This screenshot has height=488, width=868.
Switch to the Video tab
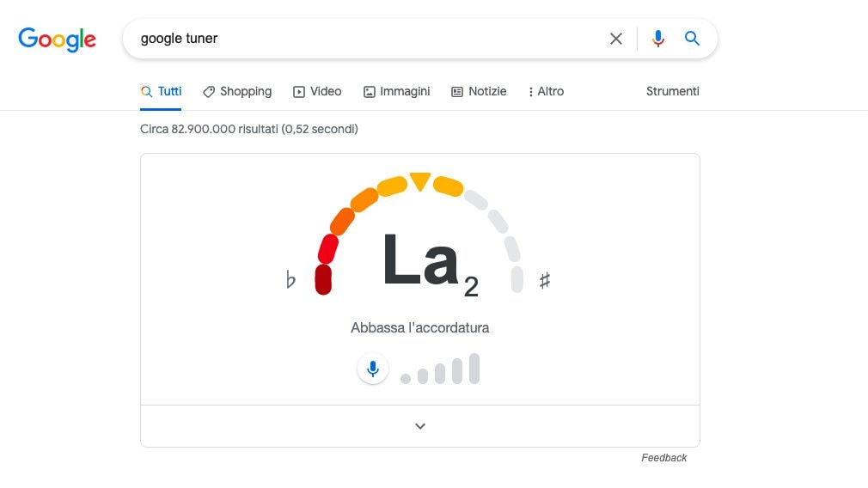pos(317,91)
